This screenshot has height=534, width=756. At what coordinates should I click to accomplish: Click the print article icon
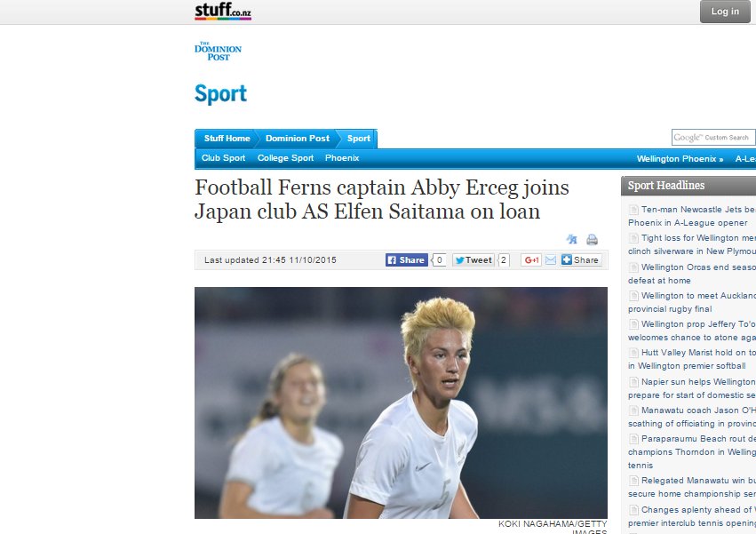tap(592, 239)
